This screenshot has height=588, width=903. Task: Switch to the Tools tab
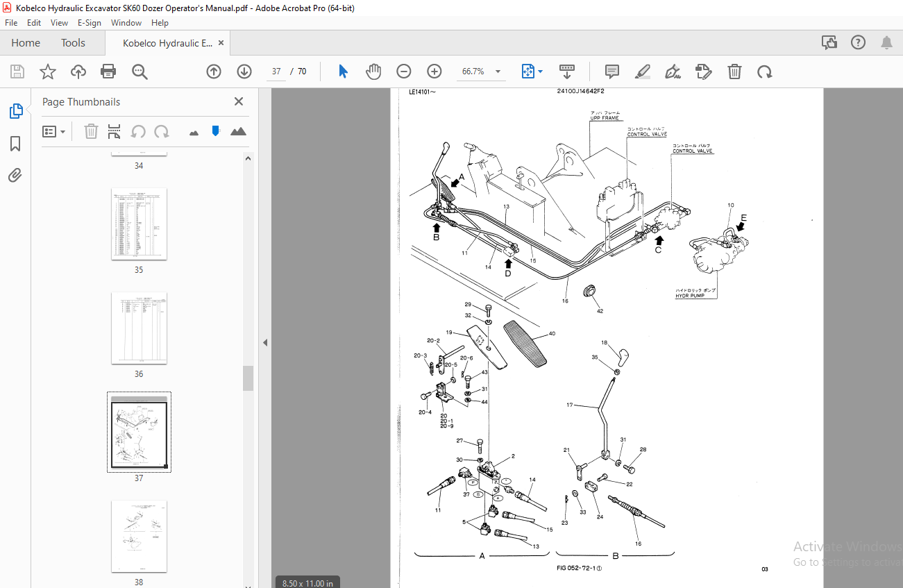pos(73,43)
